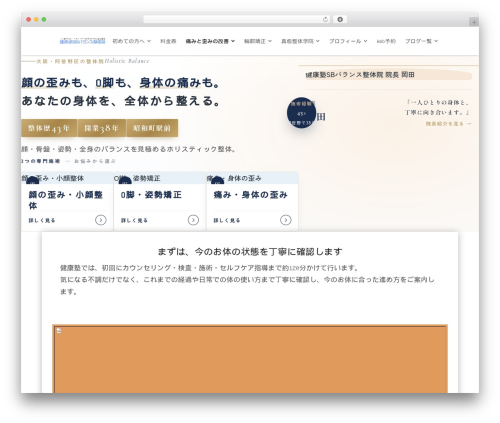Click 詳しく見る on 顔の歪み・小顔整体 card

(42, 220)
